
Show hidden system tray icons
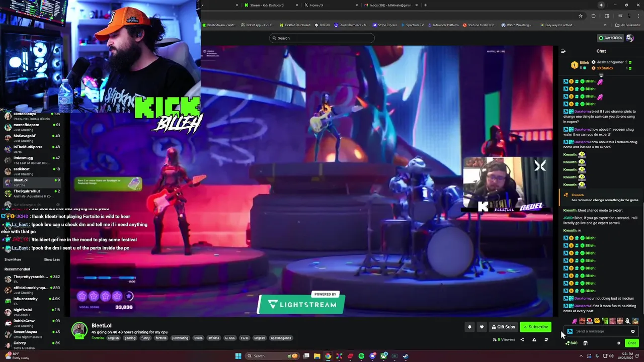[x=581, y=356]
